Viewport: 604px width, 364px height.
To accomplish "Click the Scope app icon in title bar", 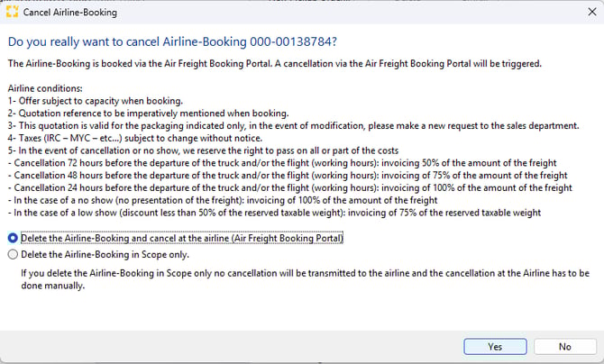I will [x=13, y=12].
